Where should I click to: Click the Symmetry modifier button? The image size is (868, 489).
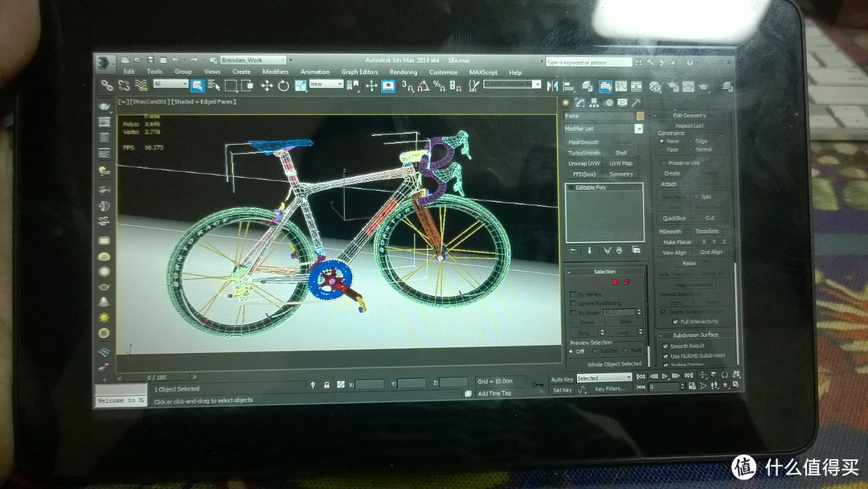621,175
